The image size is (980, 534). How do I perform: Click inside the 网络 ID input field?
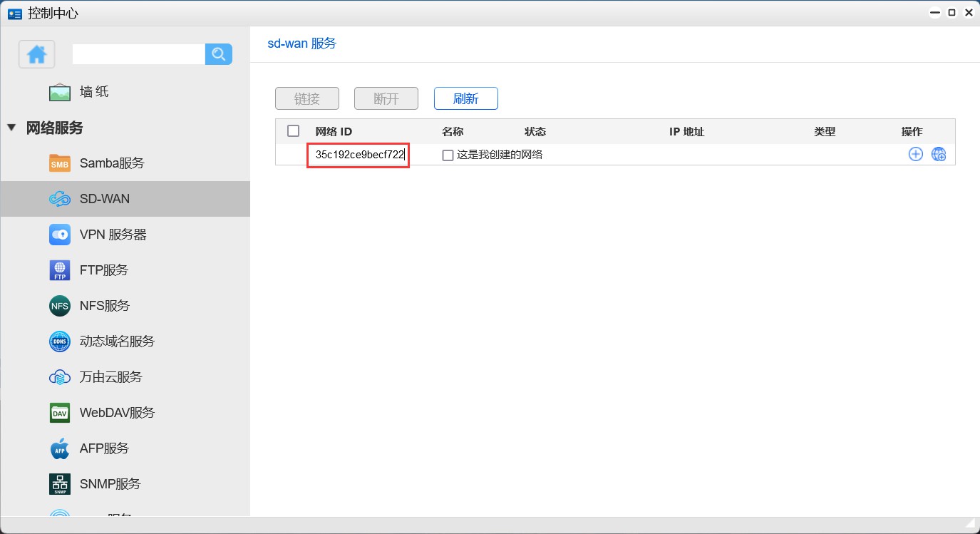357,155
